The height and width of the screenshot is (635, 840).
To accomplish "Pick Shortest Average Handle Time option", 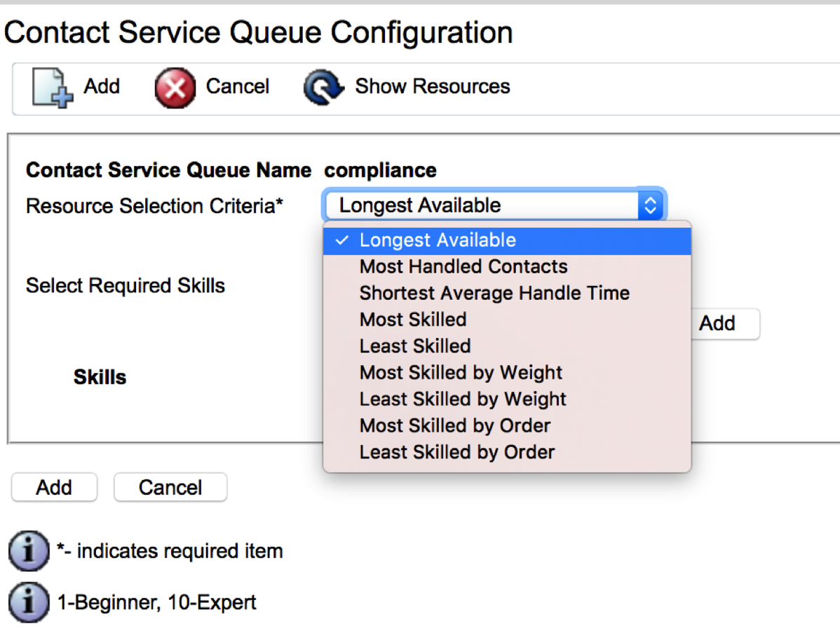I will pos(494,294).
